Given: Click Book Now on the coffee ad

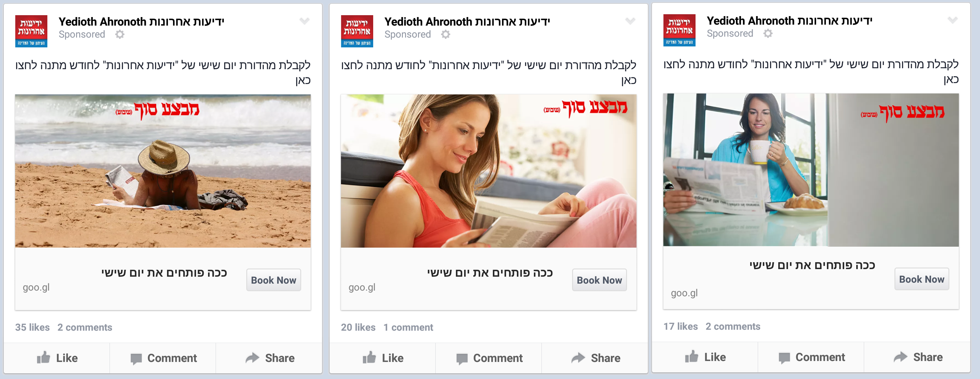Looking at the screenshot, I should coord(922,279).
